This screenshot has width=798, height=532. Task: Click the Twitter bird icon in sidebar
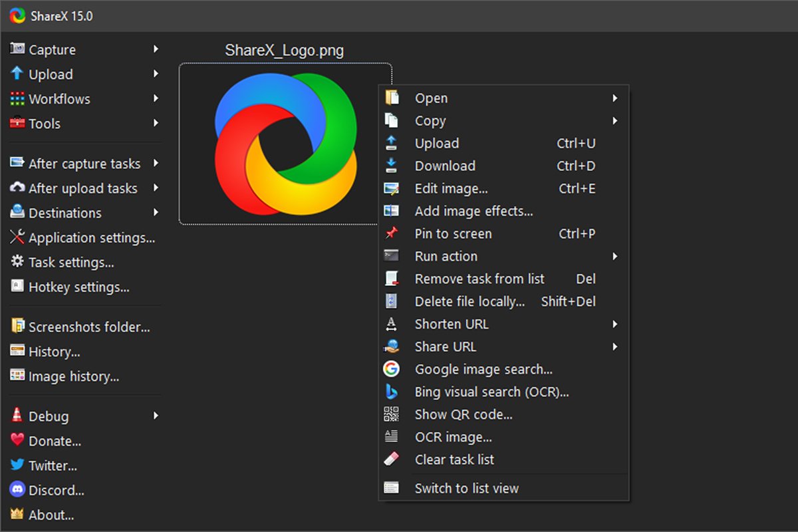tap(17, 465)
